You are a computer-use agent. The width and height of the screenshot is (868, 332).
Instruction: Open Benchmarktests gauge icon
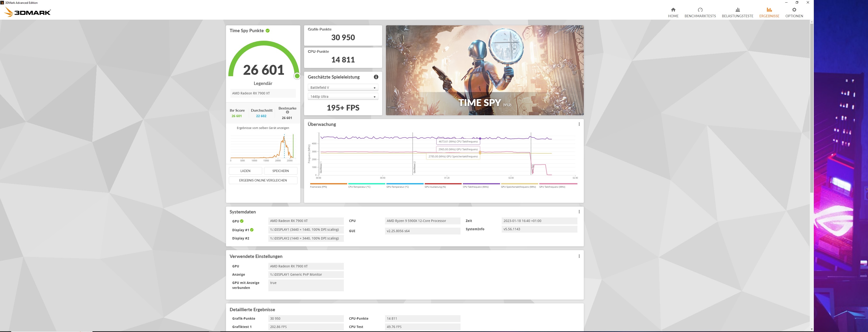click(700, 10)
